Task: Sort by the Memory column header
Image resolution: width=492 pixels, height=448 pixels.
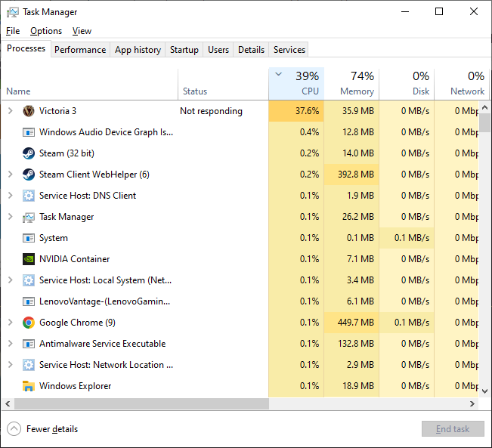Action: coord(351,84)
